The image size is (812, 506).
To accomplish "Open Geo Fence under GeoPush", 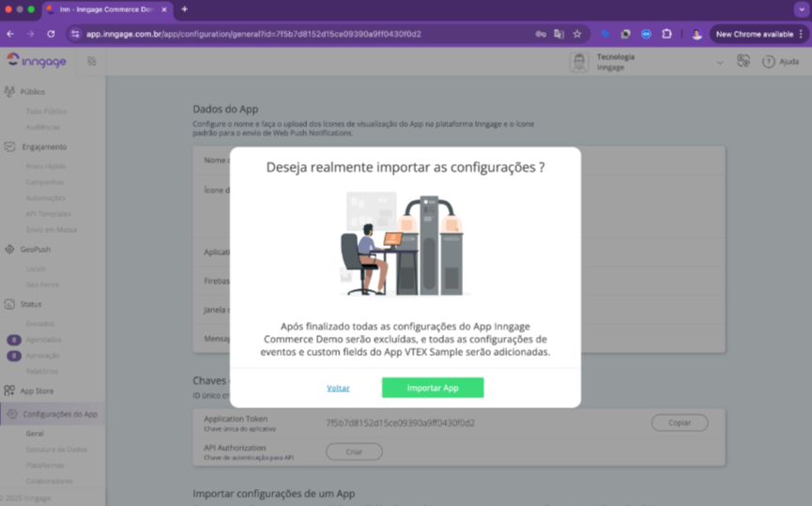I will [x=42, y=284].
